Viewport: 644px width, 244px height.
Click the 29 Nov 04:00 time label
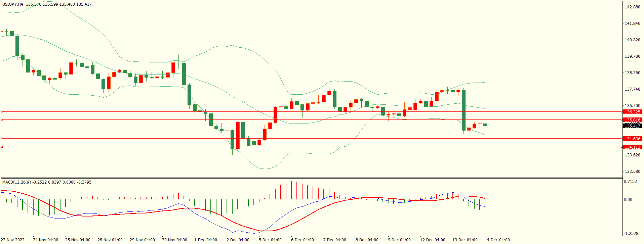(x=142, y=240)
